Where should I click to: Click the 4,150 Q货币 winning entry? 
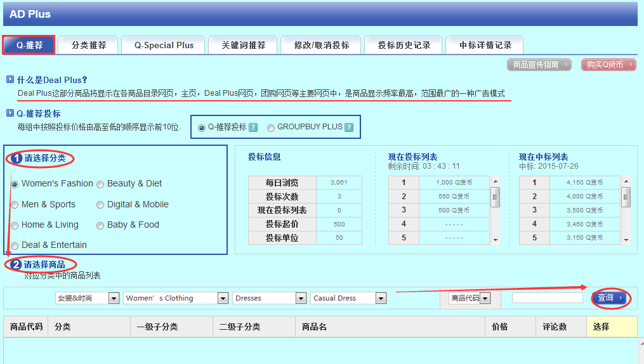[585, 182]
